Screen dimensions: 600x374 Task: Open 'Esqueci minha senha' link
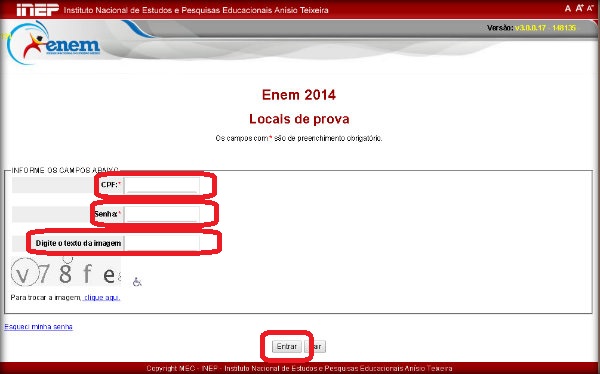point(38,327)
